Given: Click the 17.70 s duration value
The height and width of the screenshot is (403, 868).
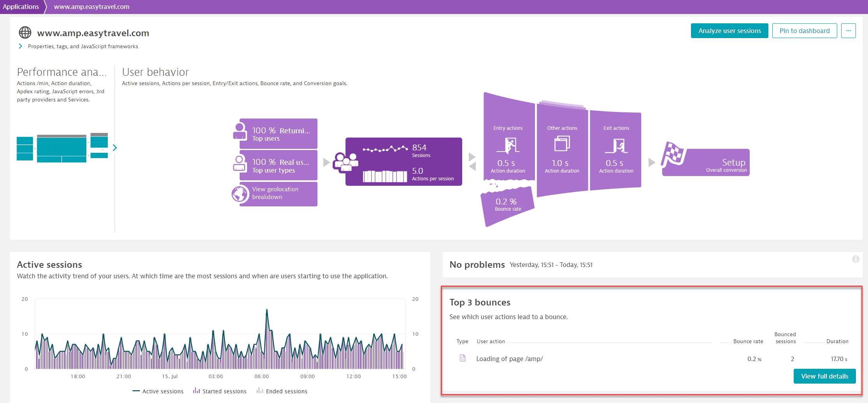Looking at the screenshot, I should coord(839,359).
